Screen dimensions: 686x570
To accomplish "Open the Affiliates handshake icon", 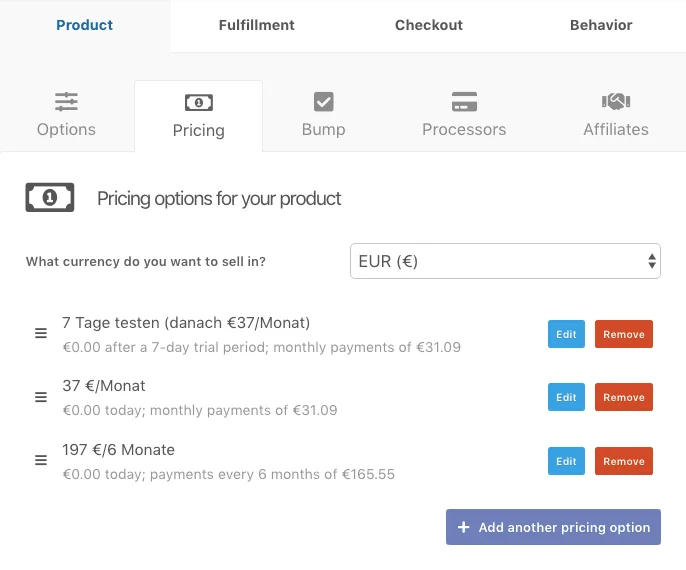I will pos(616,101).
